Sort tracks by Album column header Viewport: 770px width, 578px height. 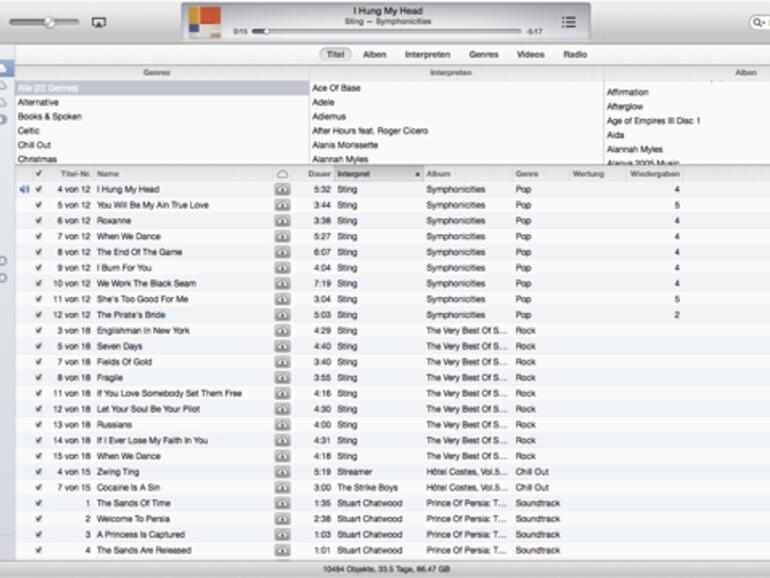[439, 174]
